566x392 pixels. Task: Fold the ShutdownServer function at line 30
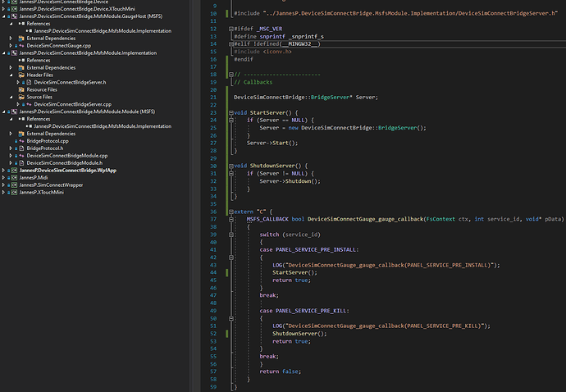pos(231,166)
